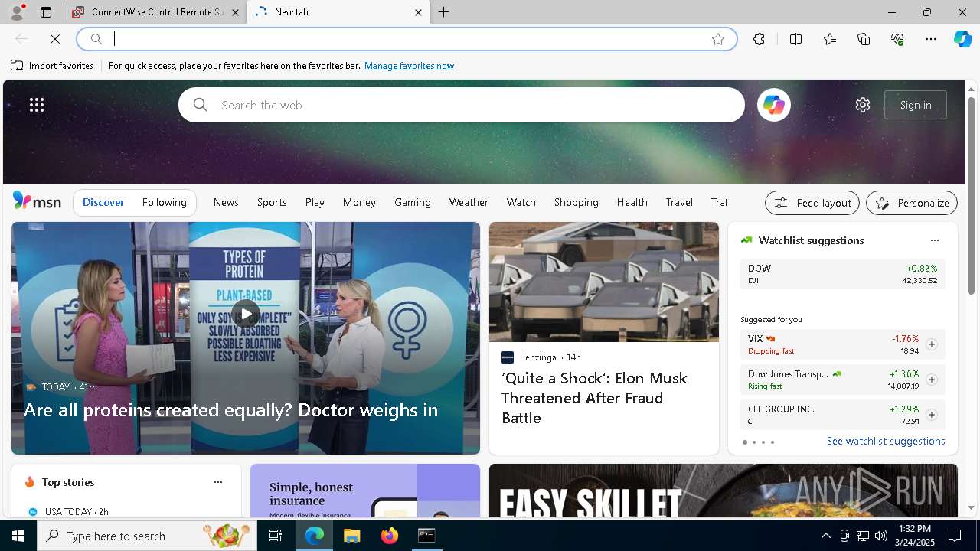
Task: Open the volume control icon
Action: point(881,536)
